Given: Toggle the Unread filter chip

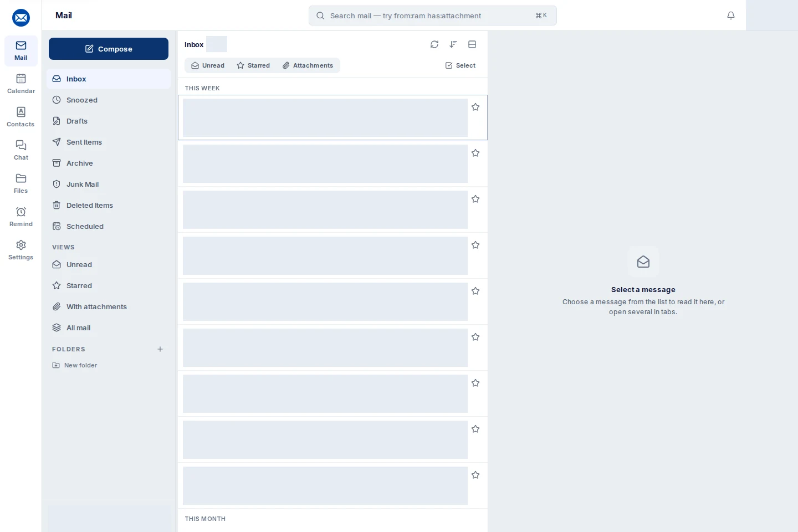Looking at the screenshot, I should (x=208, y=65).
